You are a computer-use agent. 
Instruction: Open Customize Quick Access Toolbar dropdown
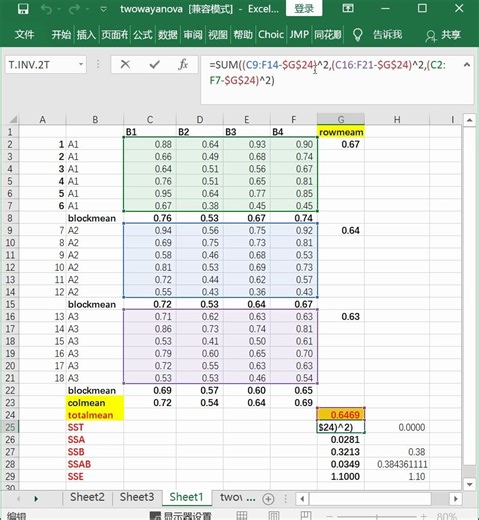[103, 9]
